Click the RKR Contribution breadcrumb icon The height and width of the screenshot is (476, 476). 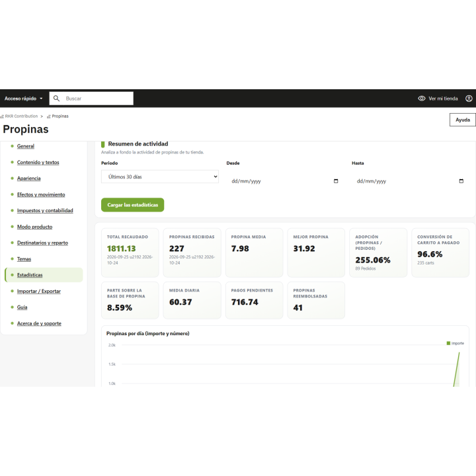click(2, 116)
